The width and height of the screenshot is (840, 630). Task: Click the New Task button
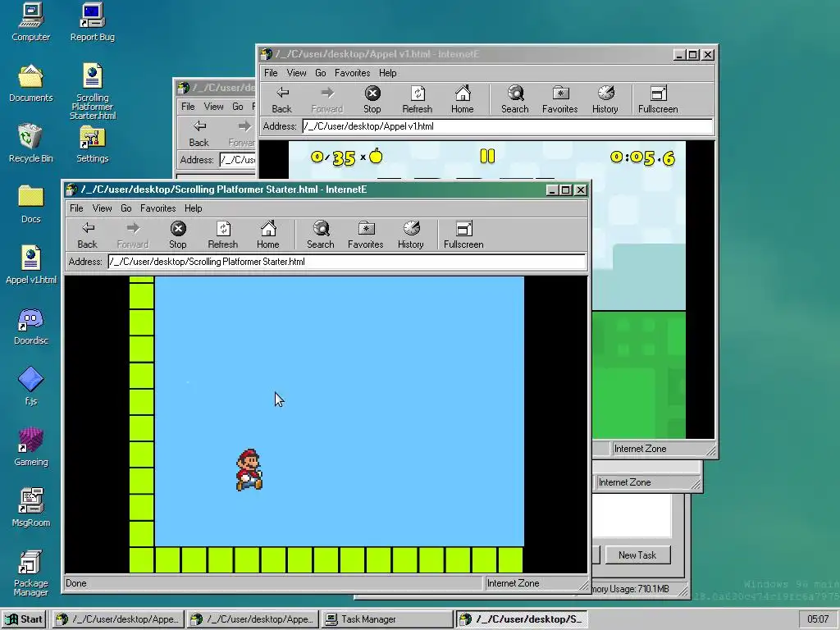pyautogui.click(x=637, y=555)
